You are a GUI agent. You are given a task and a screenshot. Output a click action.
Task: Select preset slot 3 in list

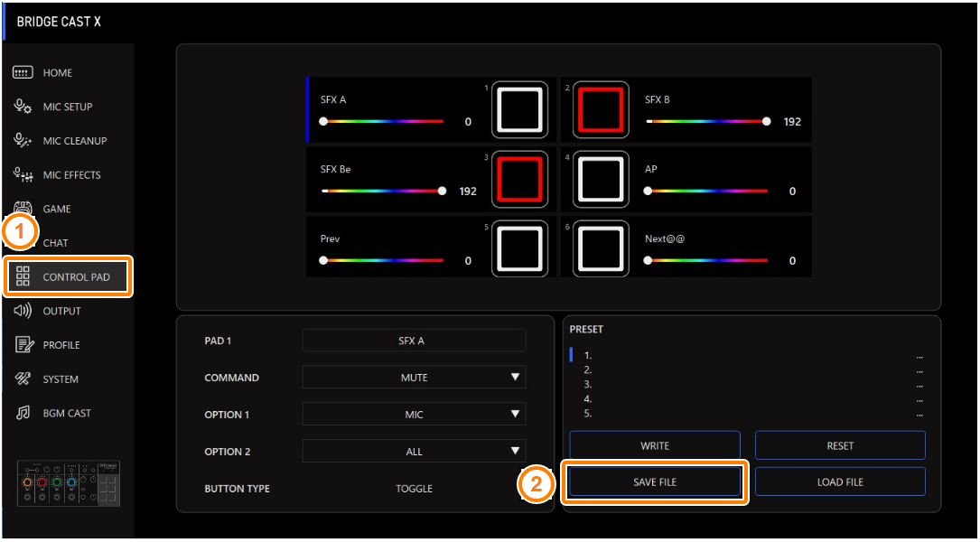[748, 385]
